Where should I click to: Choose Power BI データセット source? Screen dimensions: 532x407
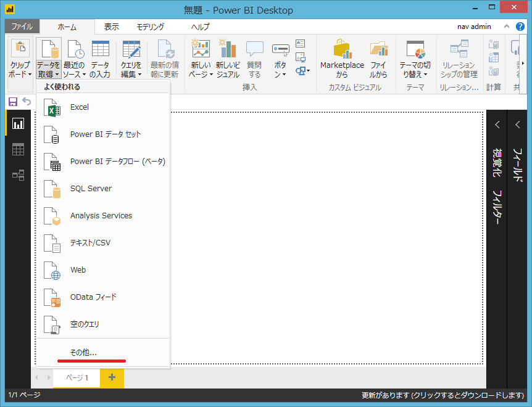coord(103,134)
